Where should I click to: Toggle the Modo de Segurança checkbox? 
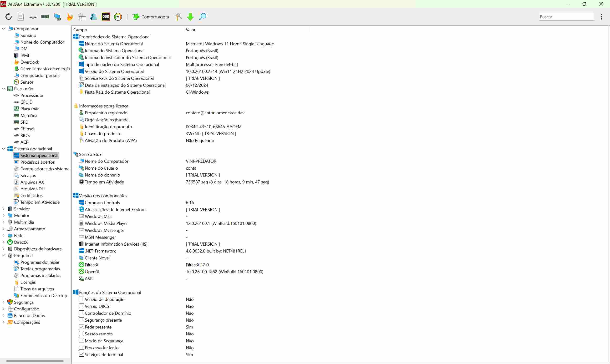(x=81, y=340)
